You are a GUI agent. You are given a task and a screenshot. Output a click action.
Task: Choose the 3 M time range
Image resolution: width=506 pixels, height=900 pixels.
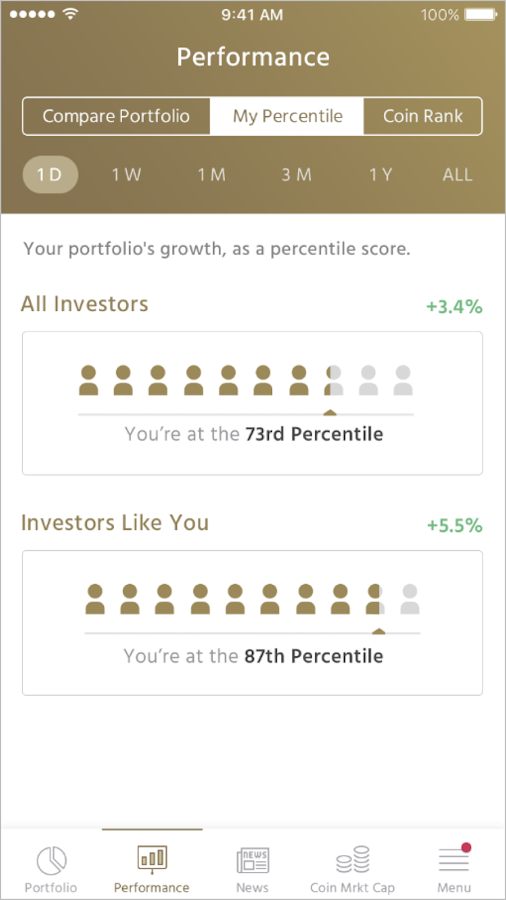[x=296, y=174]
